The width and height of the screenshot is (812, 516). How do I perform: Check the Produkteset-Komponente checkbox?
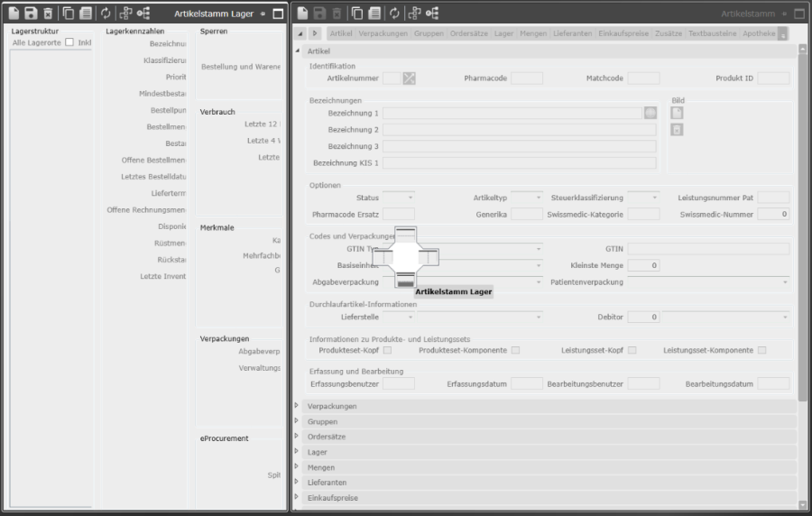click(515, 350)
